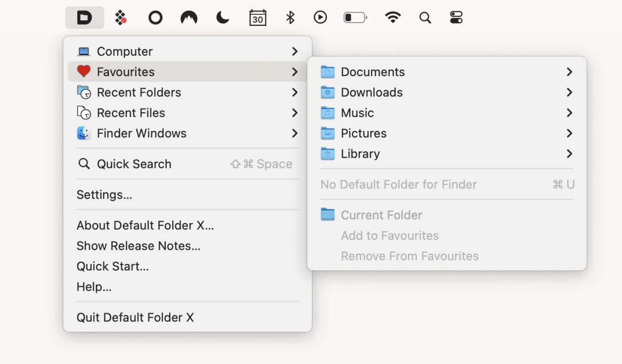Check the battery status icon

click(x=355, y=18)
